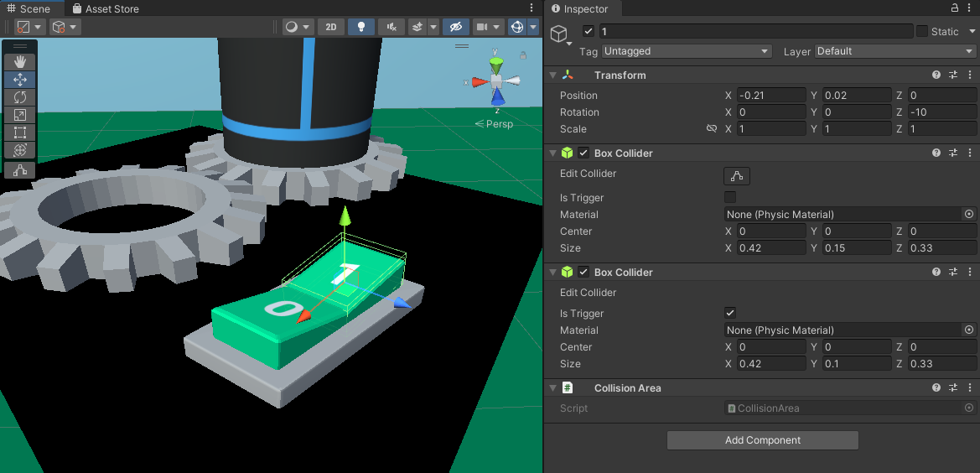Open the Layer dropdown showing Default
This screenshot has height=473, width=980.
pyautogui.click(x=894, y=51)
